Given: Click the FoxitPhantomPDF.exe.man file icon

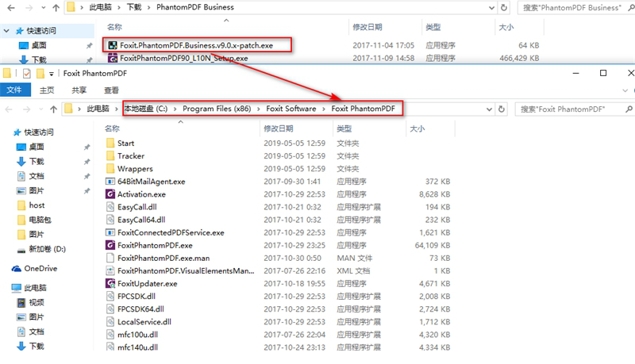Looking at the screenshot, I should coord(110,258).
